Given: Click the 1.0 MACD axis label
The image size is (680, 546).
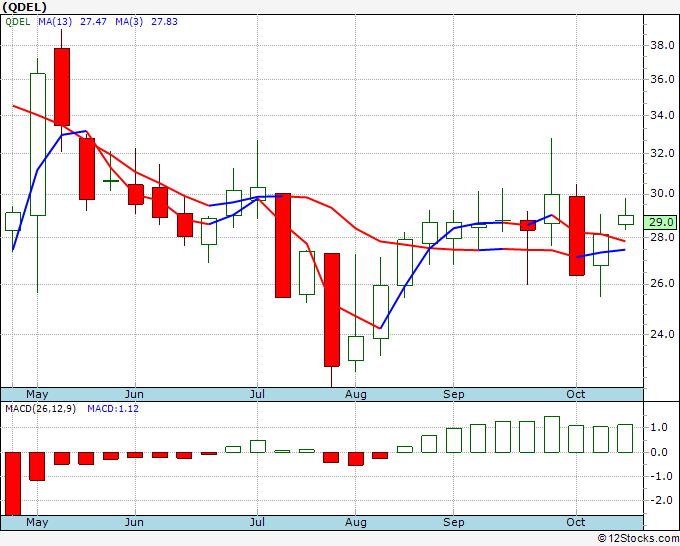Looking at the screenshot, I should 659,428.
